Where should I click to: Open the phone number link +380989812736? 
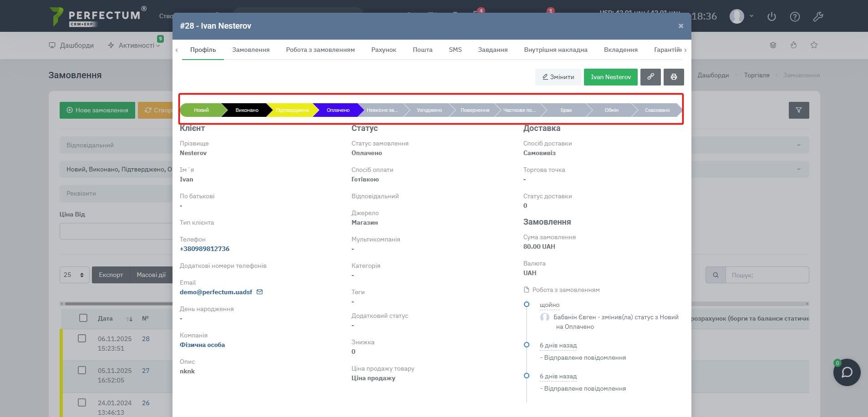click(204, 249)
